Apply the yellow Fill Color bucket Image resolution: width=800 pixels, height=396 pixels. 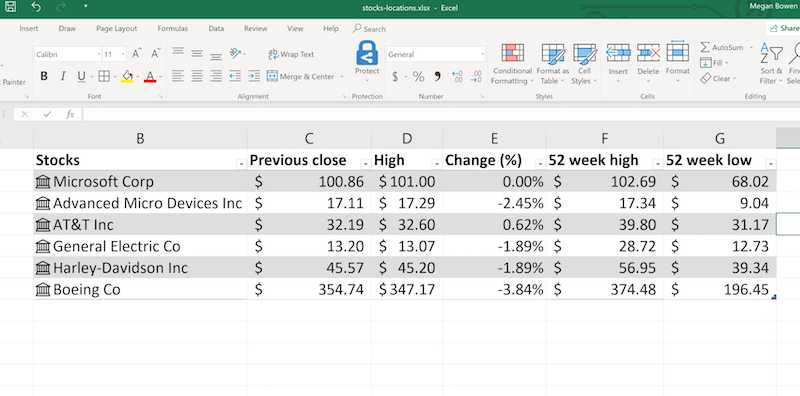point(127,77)
